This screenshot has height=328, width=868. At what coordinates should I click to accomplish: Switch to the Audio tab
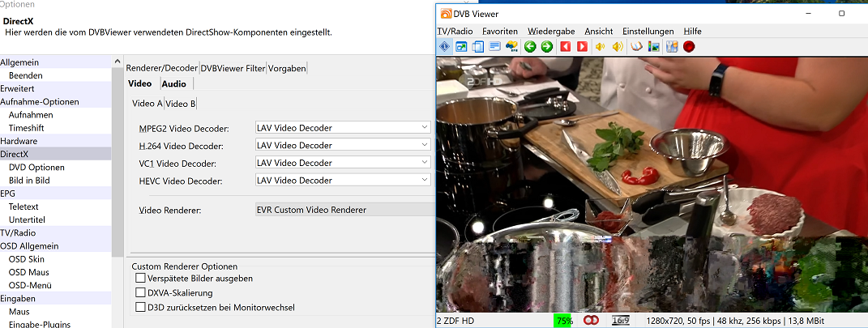pos(173,84)
